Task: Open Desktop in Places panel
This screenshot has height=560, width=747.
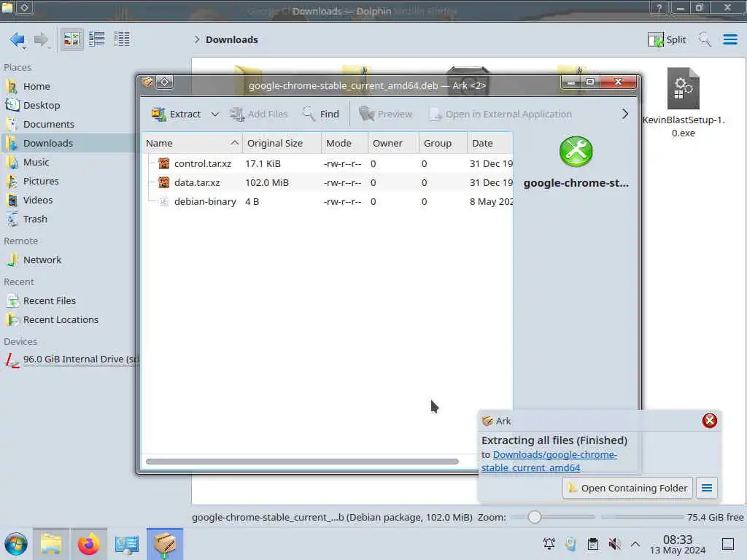Action: coord(42,105)
